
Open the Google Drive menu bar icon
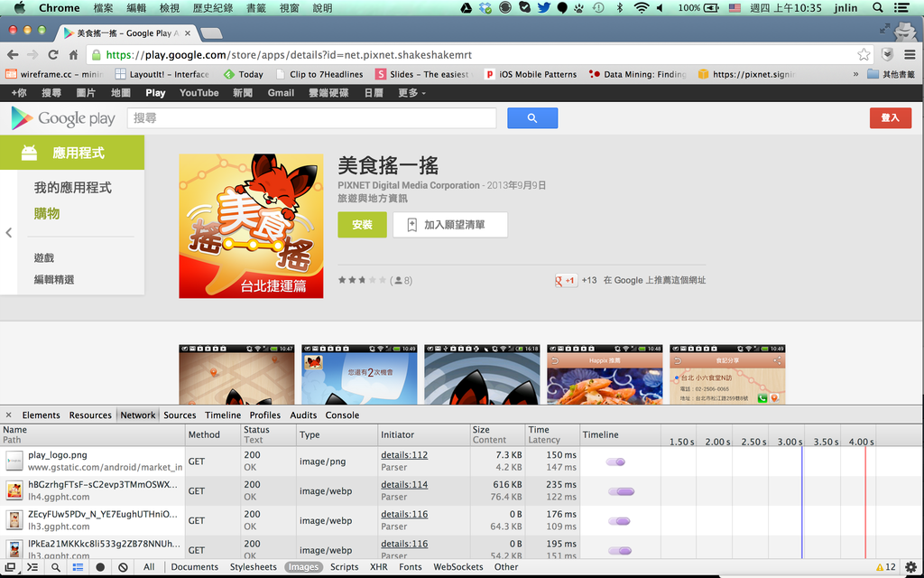pyautogui.click(x=466, y=7)
